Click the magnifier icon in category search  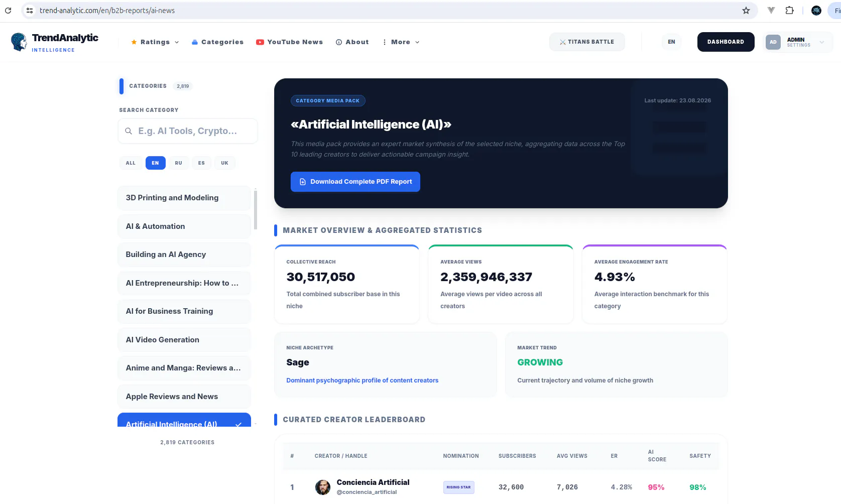click(129, 131)
